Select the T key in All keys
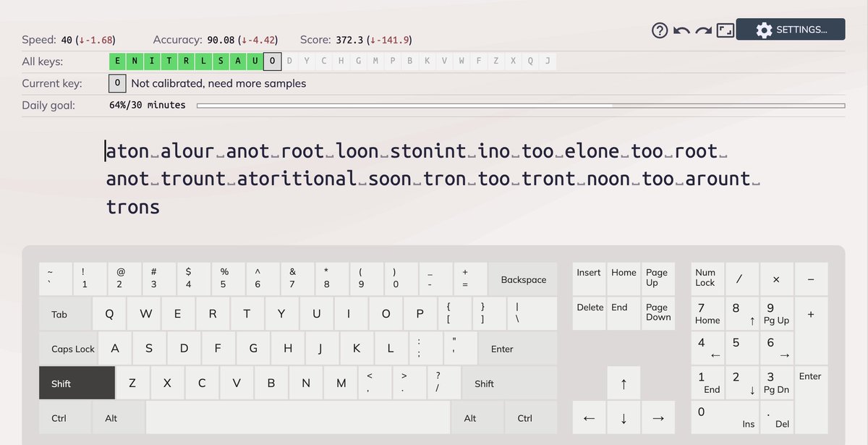 [169, 62]
